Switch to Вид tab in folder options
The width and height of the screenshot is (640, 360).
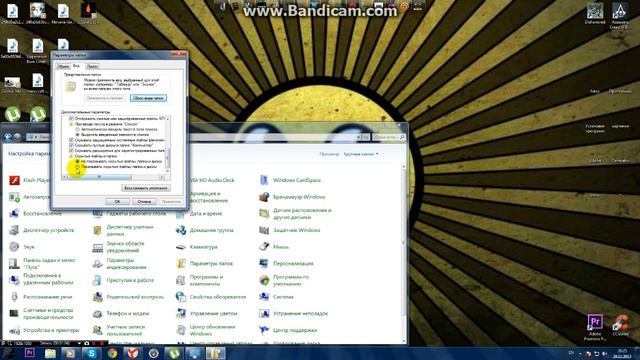click(x=77, y=65)
